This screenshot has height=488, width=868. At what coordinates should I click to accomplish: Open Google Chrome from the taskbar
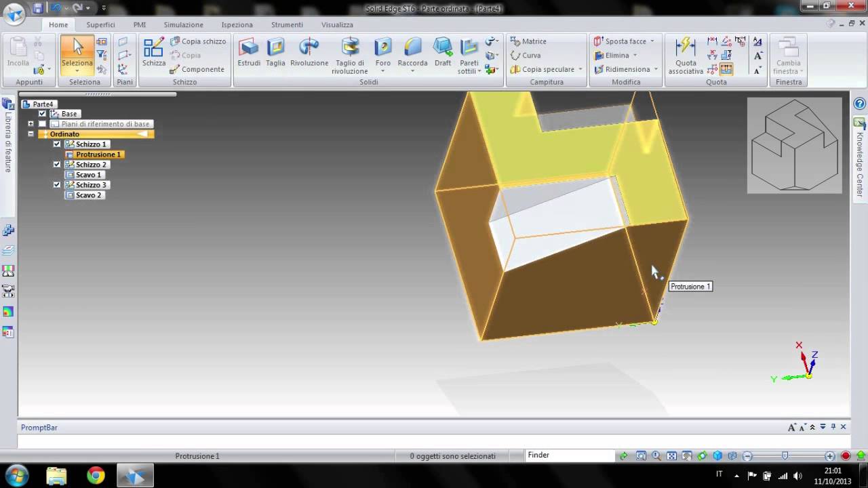[96, 476]
